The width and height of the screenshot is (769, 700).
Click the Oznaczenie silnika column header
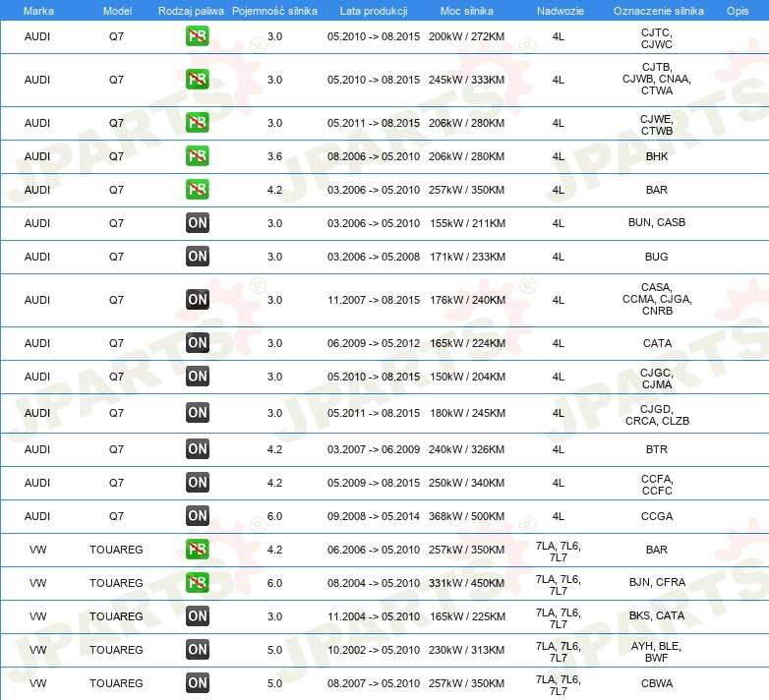click(x=658, y=11)
